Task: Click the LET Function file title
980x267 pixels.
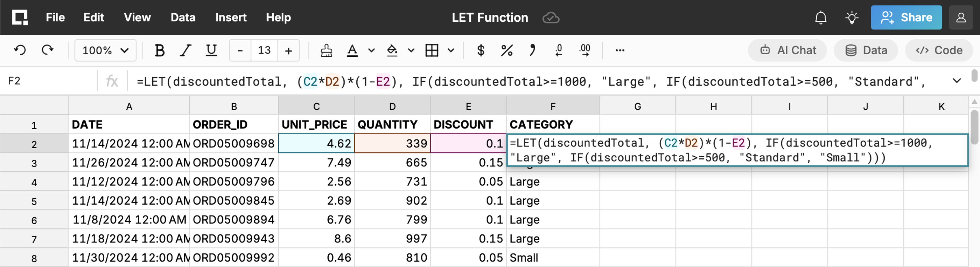Action: [x=490, y=18]
